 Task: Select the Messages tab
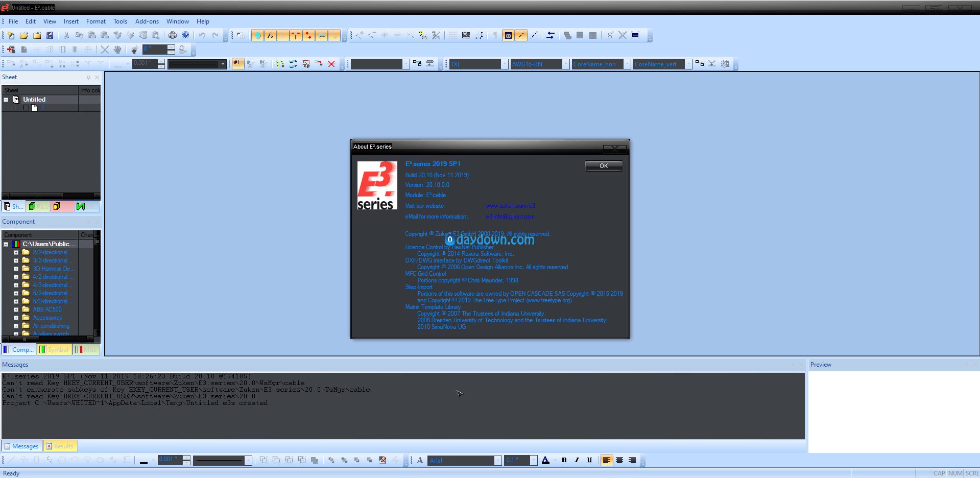21,446
